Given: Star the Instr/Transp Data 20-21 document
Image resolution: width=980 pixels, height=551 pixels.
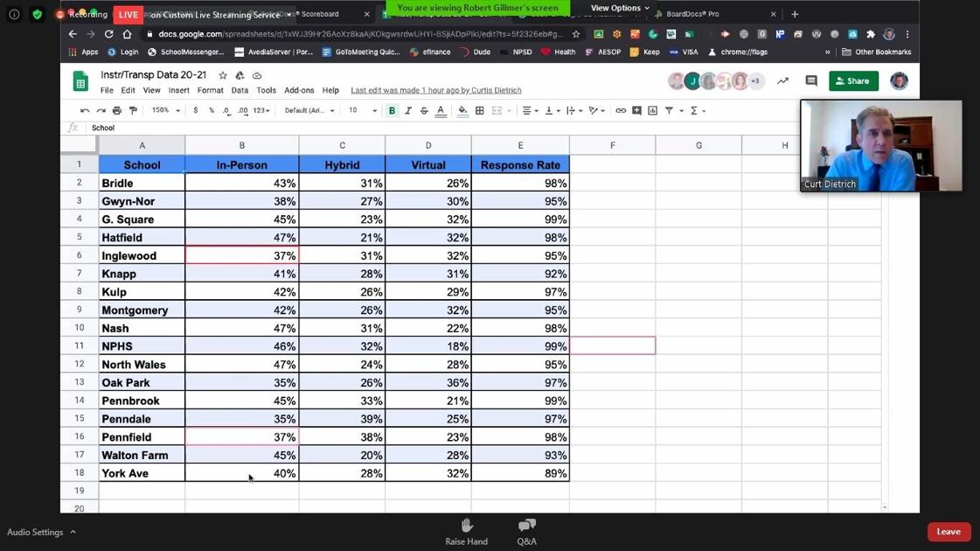Looking at the screenshot, I should click(223, 76).
